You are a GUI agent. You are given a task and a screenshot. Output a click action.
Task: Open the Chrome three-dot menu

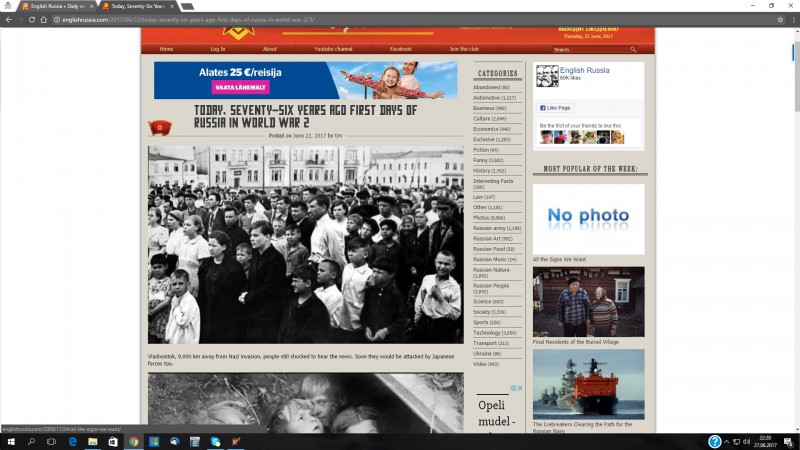pyautogui.click(x=791, y=19)
